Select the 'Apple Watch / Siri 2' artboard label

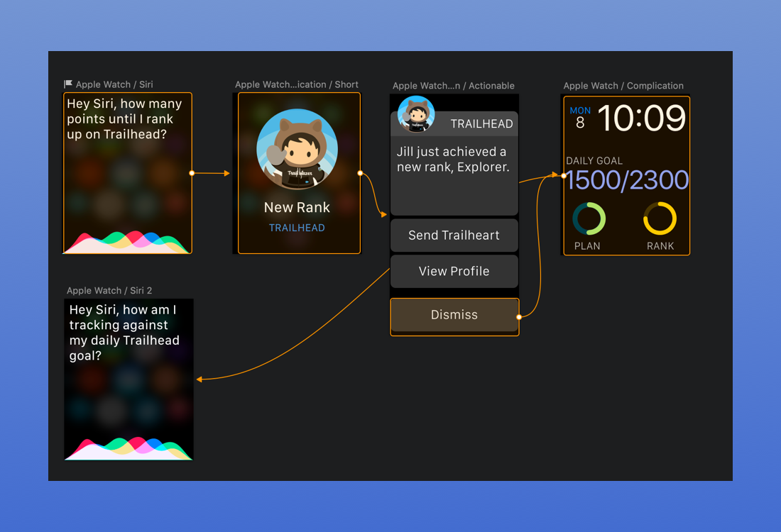pyautogui.click(x=109, y=291)
